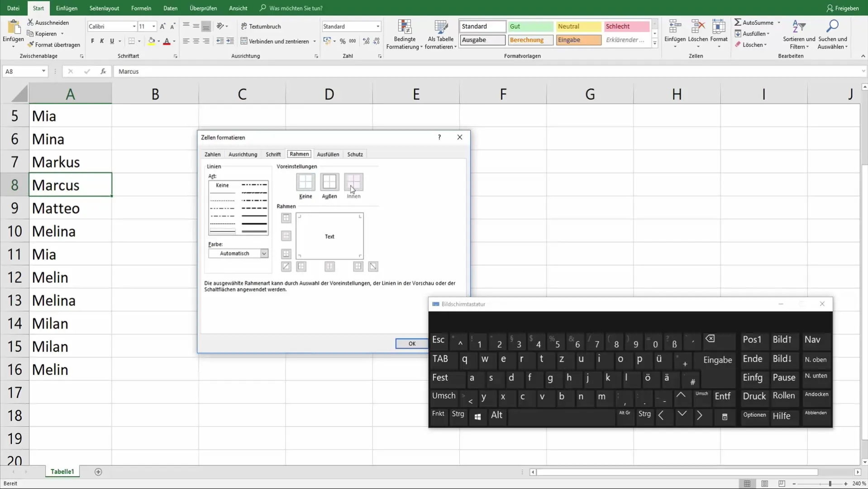868x489 pixels.
Task: Toggle left border button below preview
Action: (301, 267)
